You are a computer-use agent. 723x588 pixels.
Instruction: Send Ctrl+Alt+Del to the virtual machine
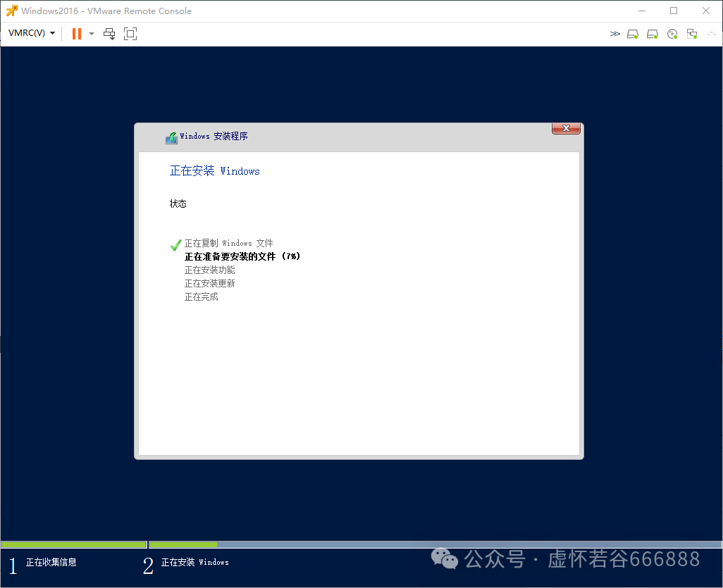point(109,34)
